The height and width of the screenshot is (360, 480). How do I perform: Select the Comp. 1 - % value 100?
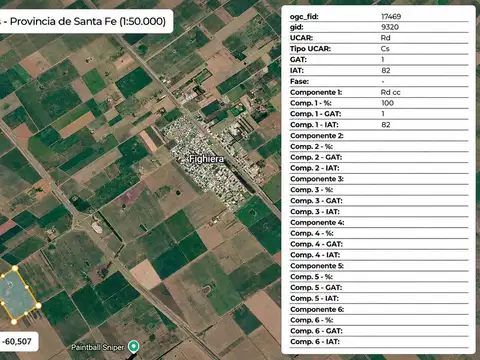[387, 103]
